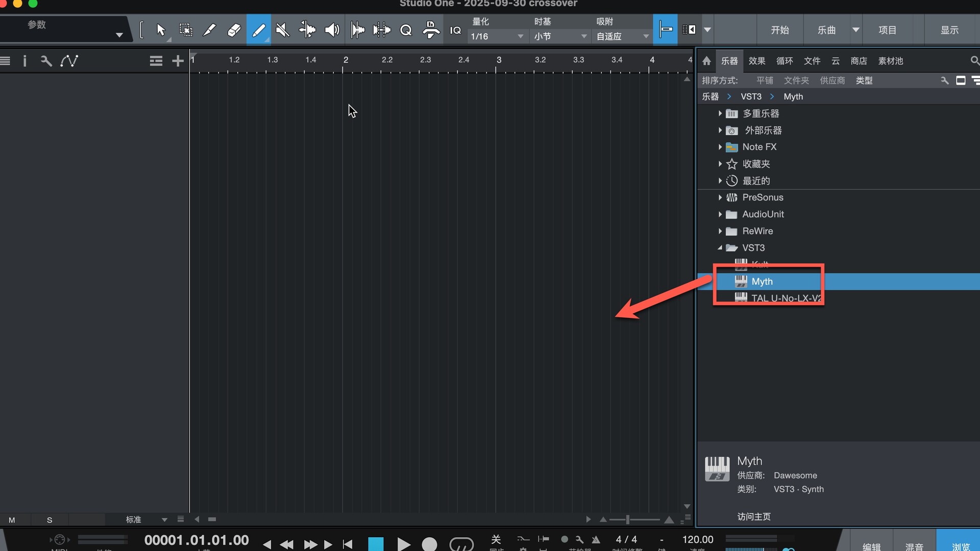Toggle global Solo S button
The width and height of the screenshot is (980, 551).
pos(50,520)
